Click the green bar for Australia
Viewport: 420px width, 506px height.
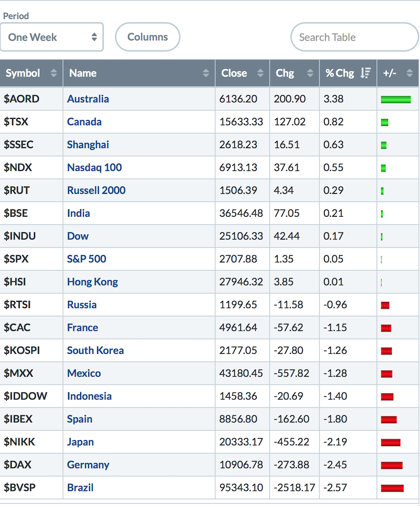pos(396,100)
